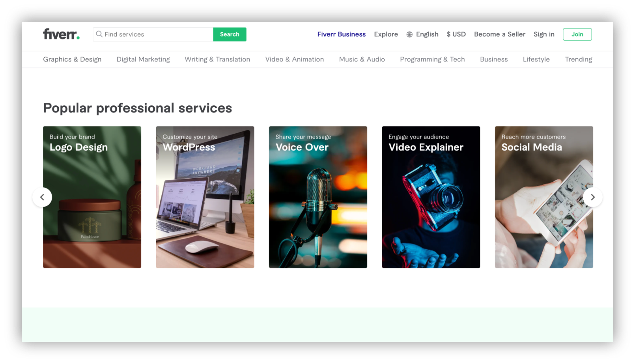Open Fiverr Business link
The height and width of the screenshot is (364, 635).
(342, 34)
